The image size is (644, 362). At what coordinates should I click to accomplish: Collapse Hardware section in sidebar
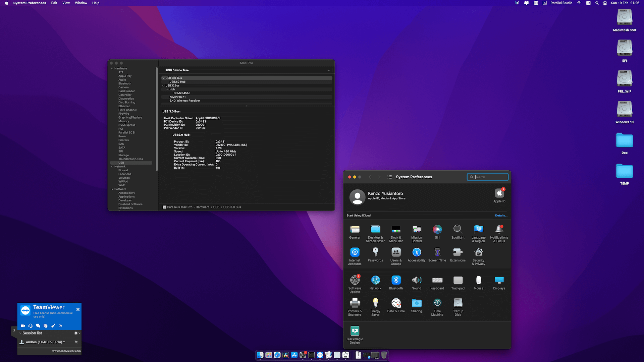point(112,69)
